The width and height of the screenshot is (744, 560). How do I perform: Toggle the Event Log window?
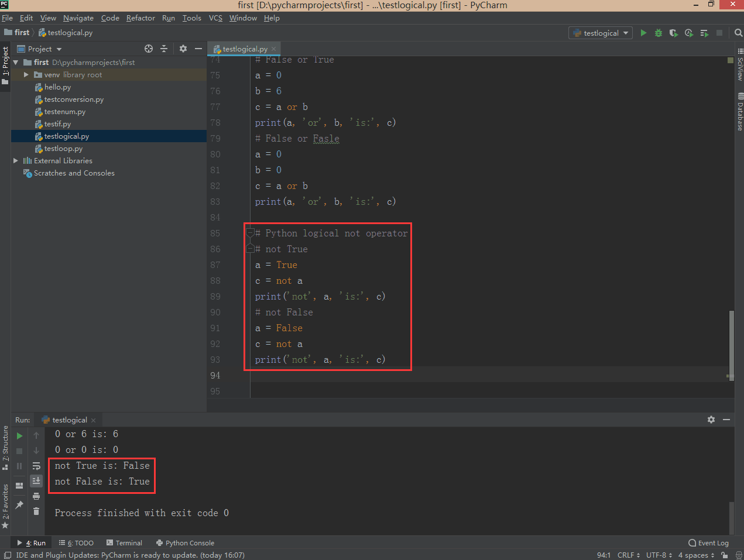(708, 543)
